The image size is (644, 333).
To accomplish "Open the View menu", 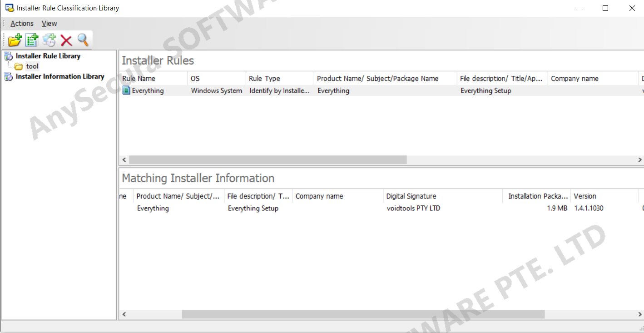I will (49, 24).
